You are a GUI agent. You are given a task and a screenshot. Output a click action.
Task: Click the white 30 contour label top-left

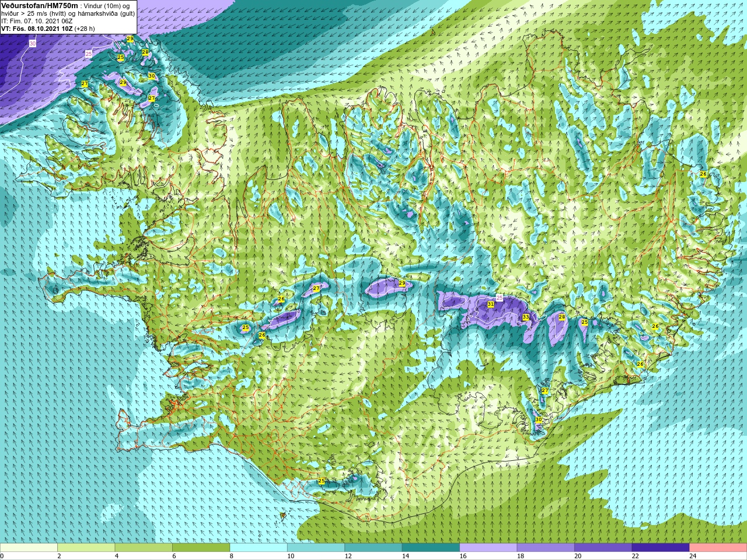(33, 44)
